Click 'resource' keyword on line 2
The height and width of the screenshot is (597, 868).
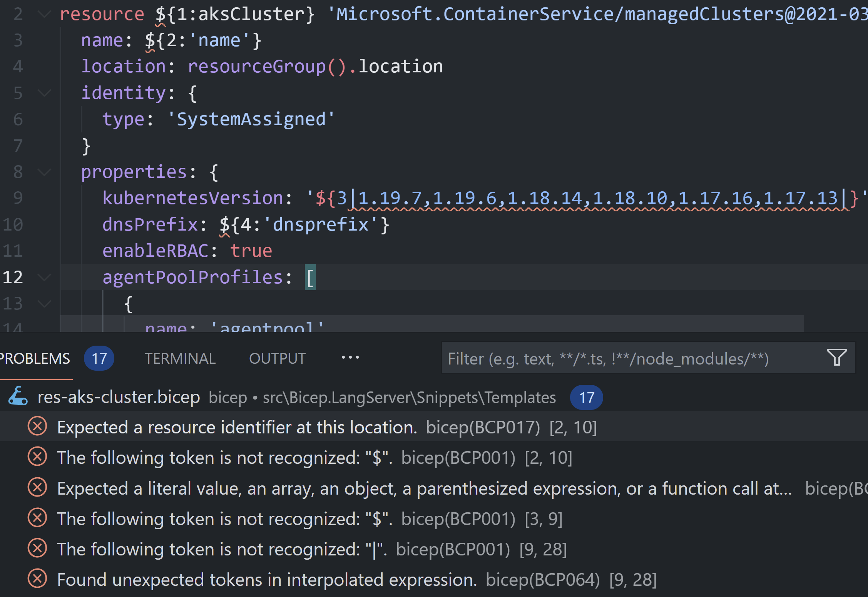click(102, 15)
